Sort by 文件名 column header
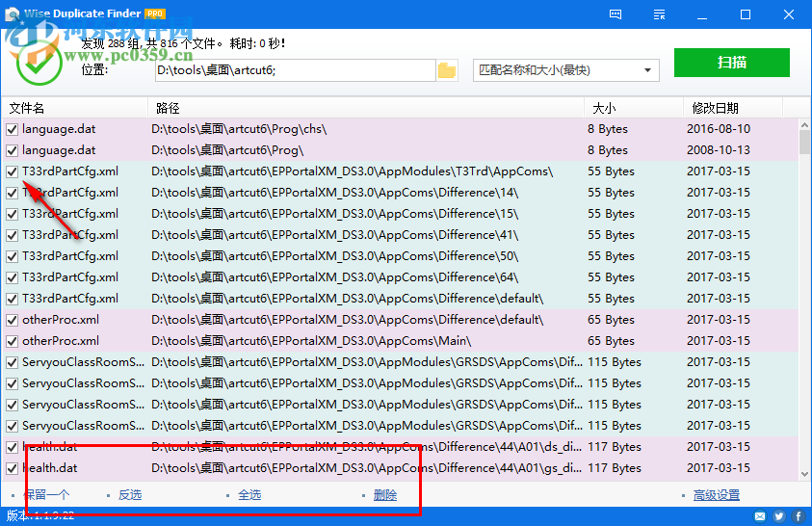This screenshot has width=812, height=526. pyautogui.click(x=75, y=108)
